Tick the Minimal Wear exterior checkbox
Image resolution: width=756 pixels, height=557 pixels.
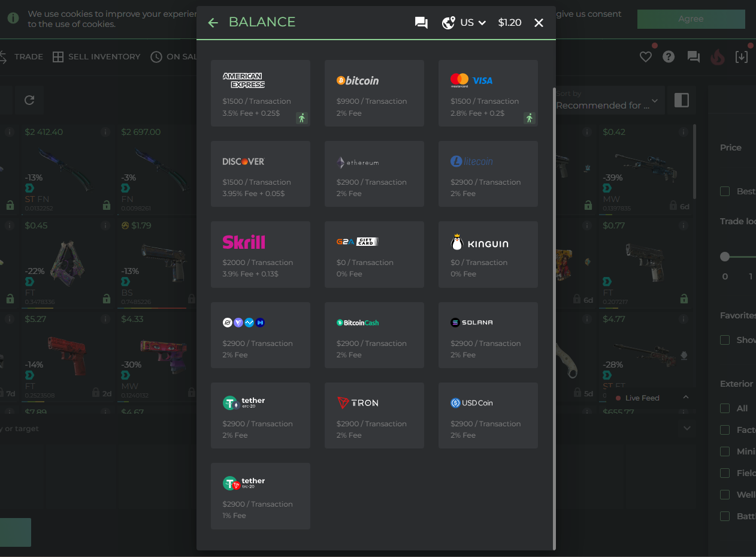point(725,451)
